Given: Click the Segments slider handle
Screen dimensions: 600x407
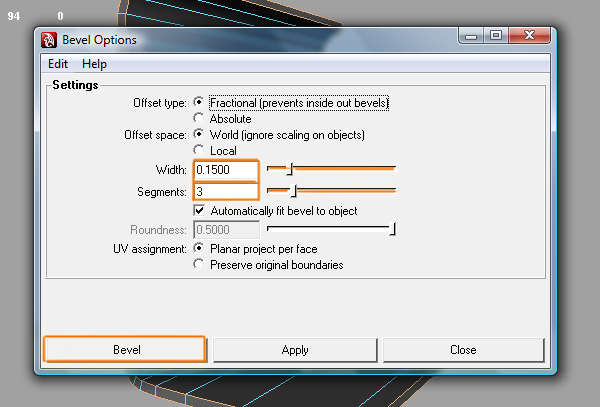Looking at the screenshot, I should coord(293,190).
